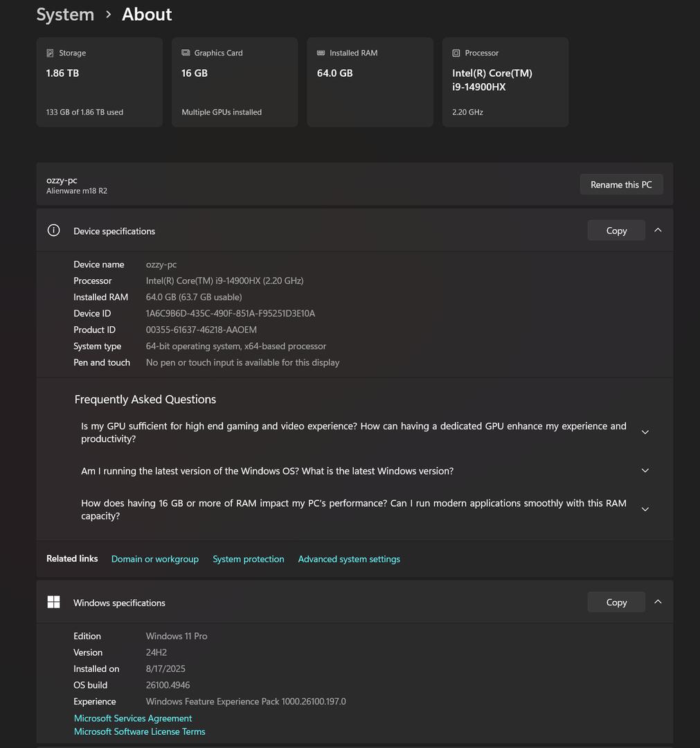700x748 pixels.
Task: Click the Multiple GPUs installed text
Action: point(222,112)
